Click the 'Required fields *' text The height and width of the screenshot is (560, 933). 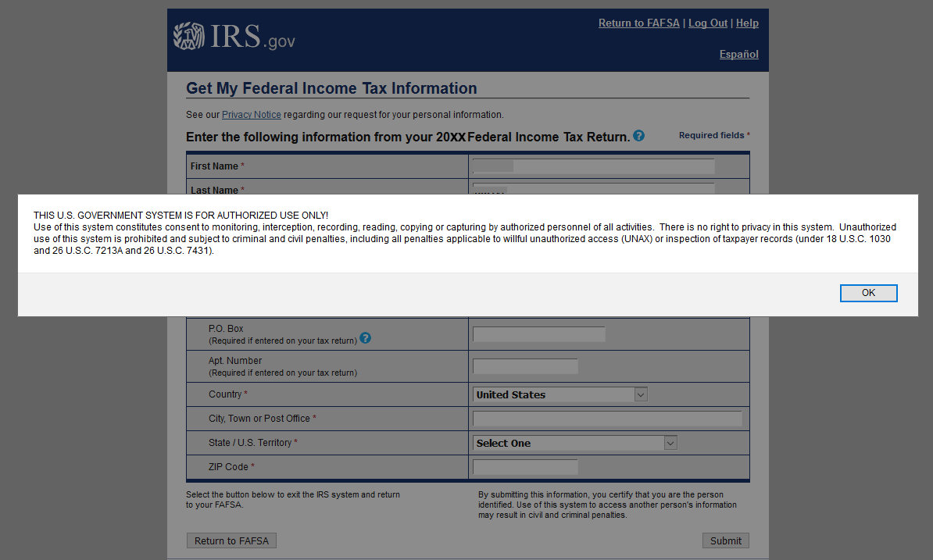pos(714,136)
